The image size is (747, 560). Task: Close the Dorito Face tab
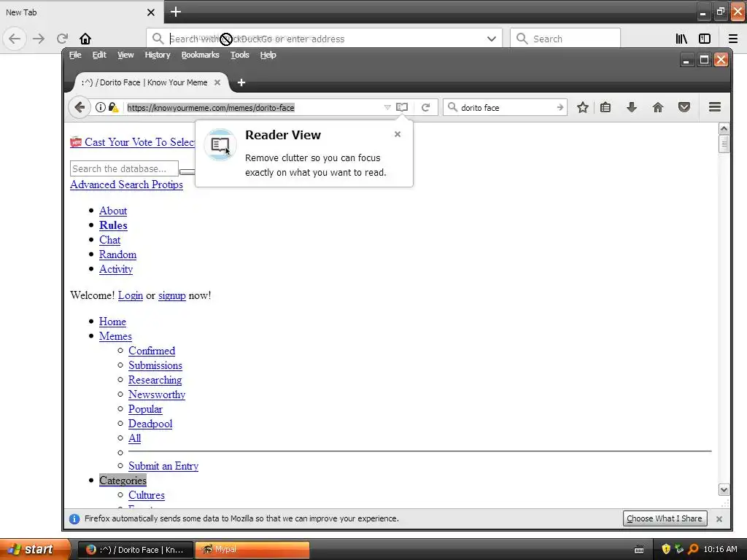point(217,82)
